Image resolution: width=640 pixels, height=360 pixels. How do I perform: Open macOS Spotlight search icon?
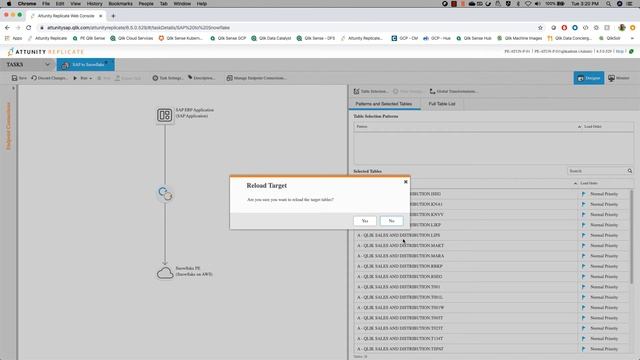[609, 4]
